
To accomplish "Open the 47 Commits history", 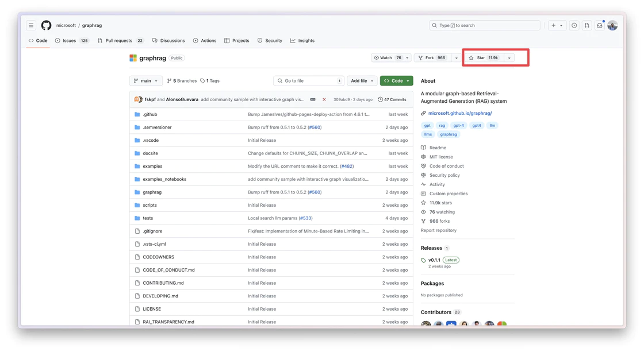I will coord(392,100).
